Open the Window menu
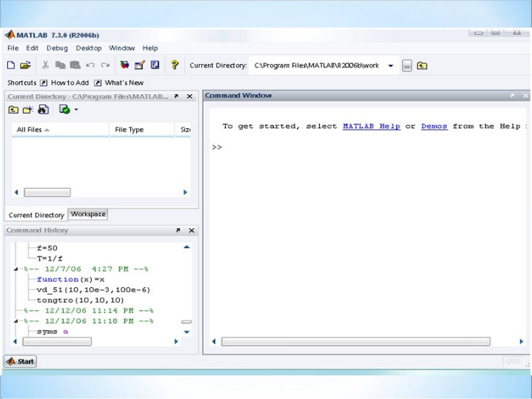The height and width of the screenshot is (399, 532). (x=122, y=48)
